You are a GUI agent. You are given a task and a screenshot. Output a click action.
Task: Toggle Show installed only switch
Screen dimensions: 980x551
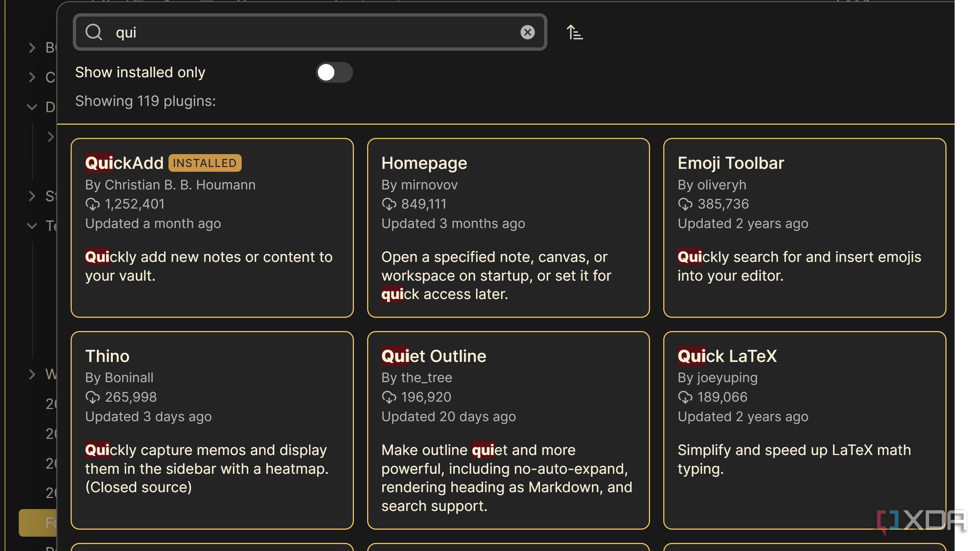tap(334, 72)
